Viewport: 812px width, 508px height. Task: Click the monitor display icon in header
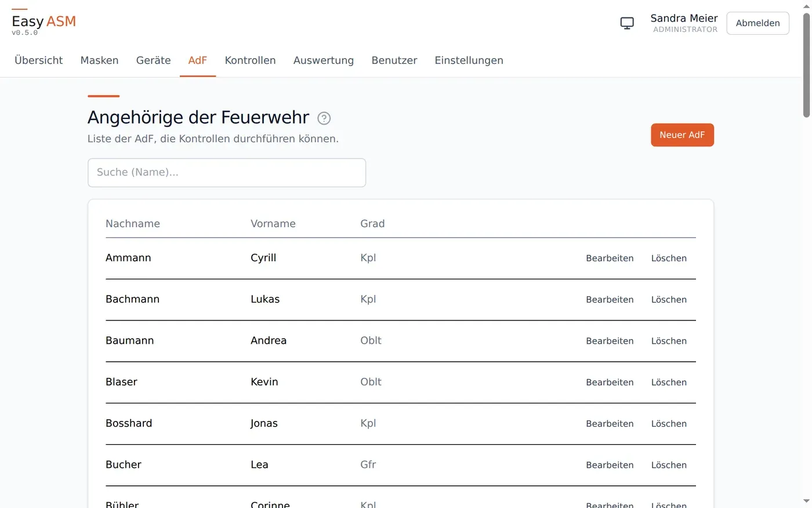click(x=627, y=23)
